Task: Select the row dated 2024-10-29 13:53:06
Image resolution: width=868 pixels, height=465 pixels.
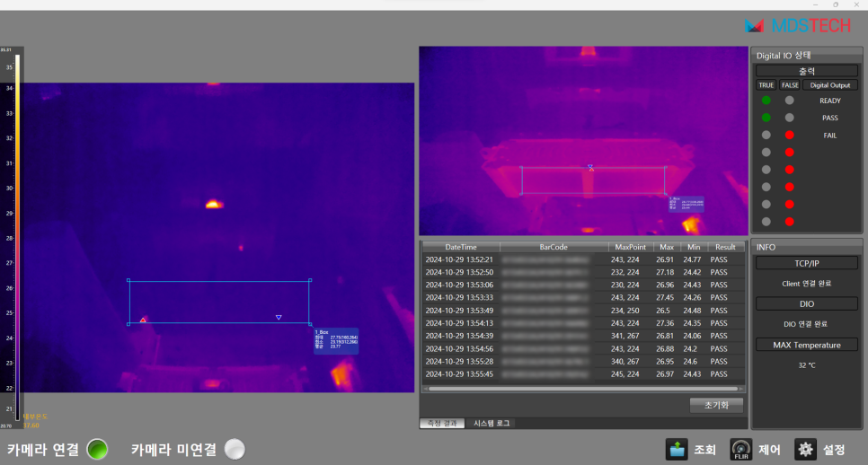Action: (583, 285)
